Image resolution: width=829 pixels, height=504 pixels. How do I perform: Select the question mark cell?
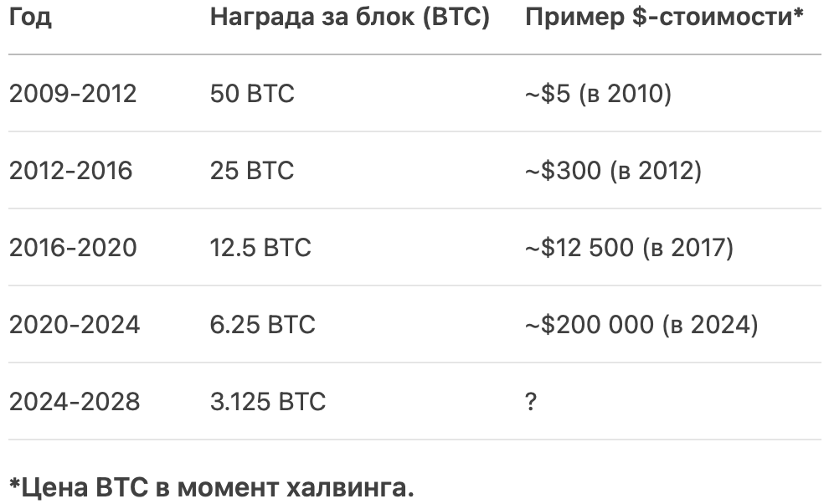pyautogui.click(x=531, y=402)
